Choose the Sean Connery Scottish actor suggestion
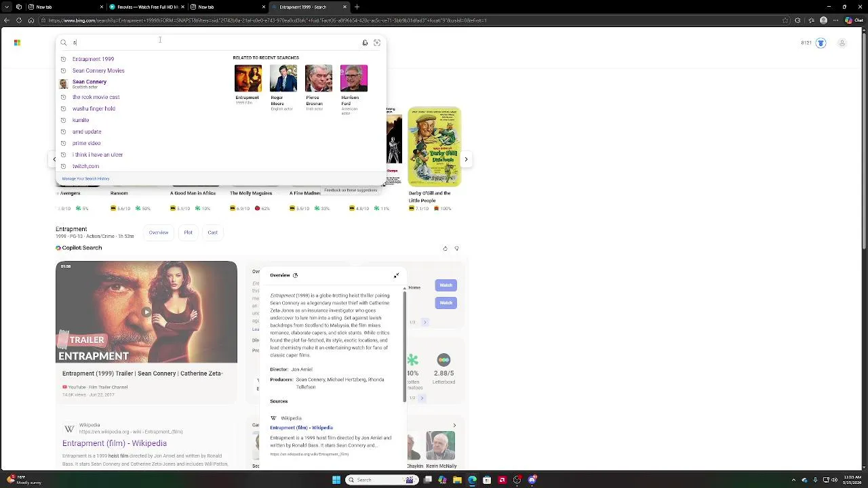The width and height of the screenshot is (868, 488). pyautogui.click(x=89, y=83)
